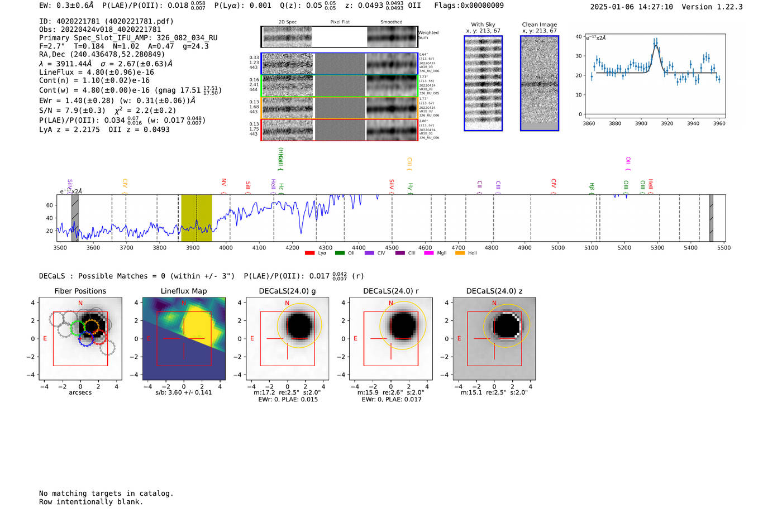Open the DECaLS(24.0) g cutout
782x532 pixels.
[x=288, y=339]
